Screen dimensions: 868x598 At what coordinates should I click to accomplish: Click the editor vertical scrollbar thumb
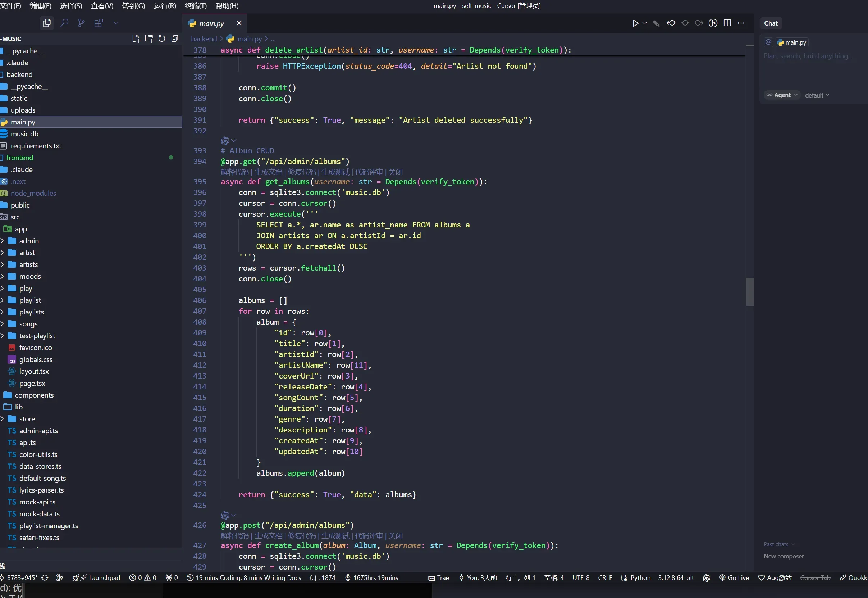[749, 291]
